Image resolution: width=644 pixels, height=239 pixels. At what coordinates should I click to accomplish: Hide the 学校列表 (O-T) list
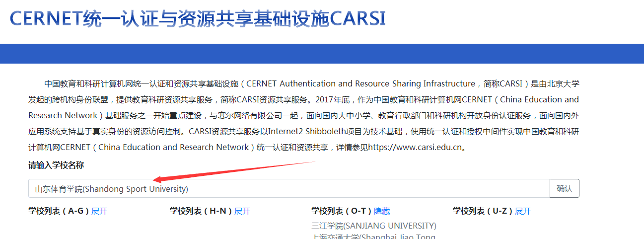pos(382,211)
